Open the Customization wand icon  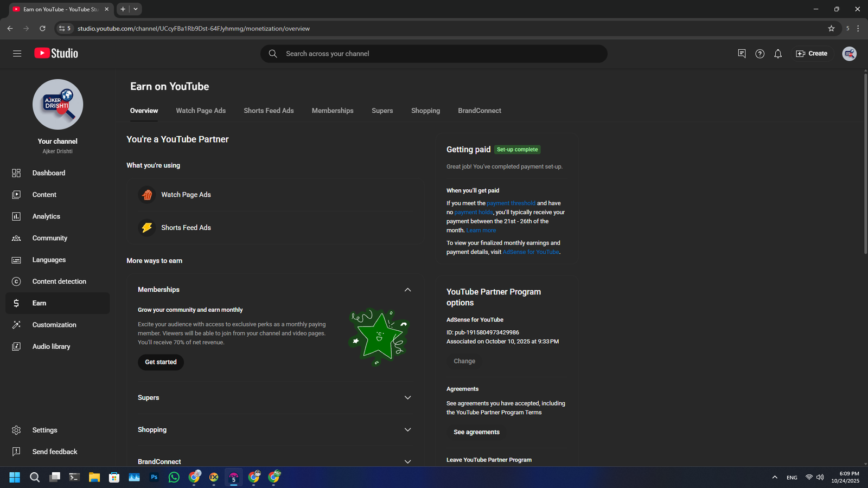16,325
